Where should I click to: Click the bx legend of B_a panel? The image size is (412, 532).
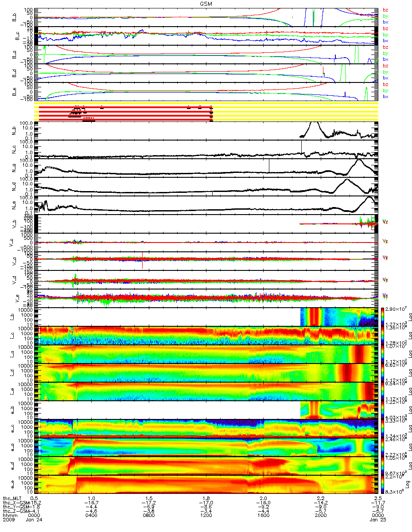pos(385,59)
